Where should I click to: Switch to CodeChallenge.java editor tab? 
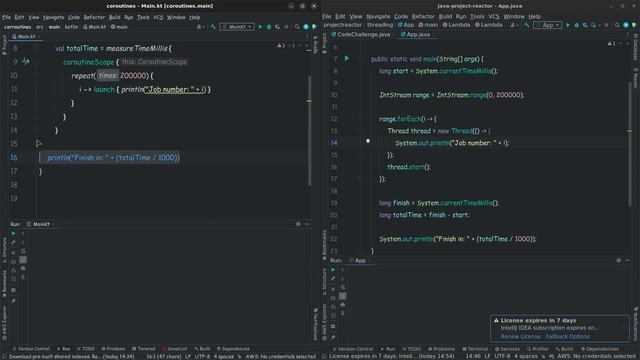click(360, 35)
